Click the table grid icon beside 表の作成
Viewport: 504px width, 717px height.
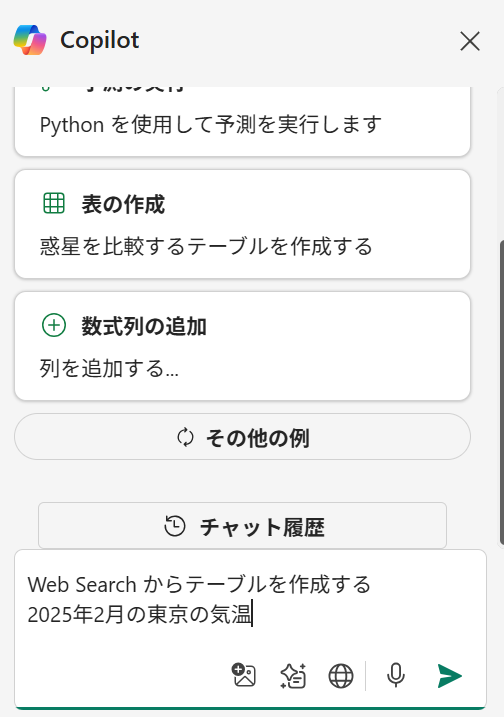[54, 203]
